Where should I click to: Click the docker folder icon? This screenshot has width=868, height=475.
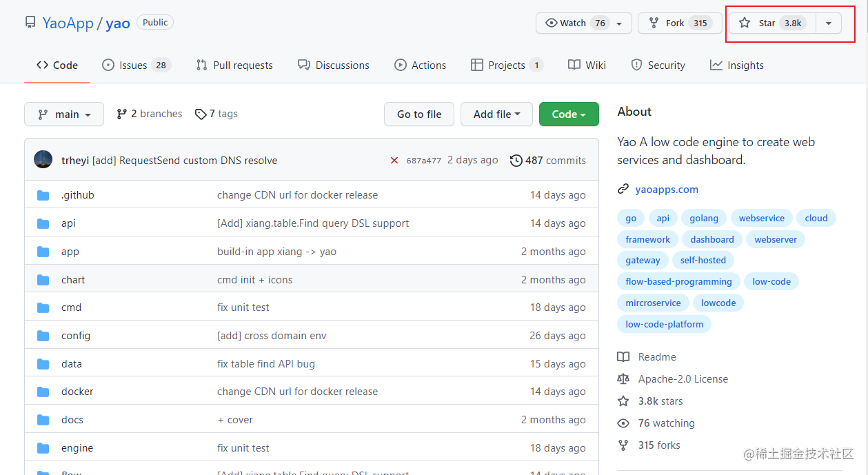tap(43, 392)
